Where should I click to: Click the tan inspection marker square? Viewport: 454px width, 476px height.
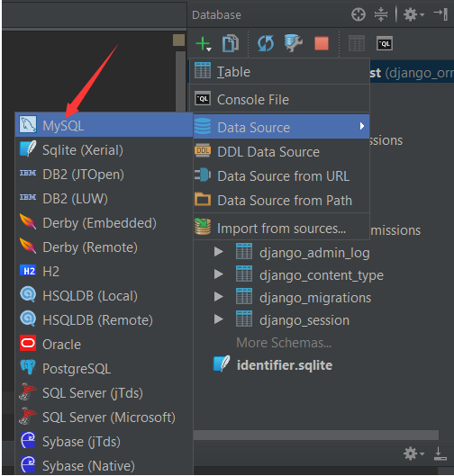pyautogui.click(x=178, y=40)
